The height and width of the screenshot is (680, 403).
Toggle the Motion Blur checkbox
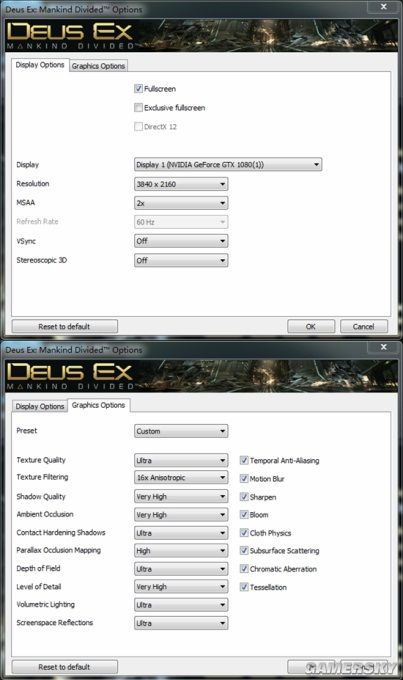[244, 478]
